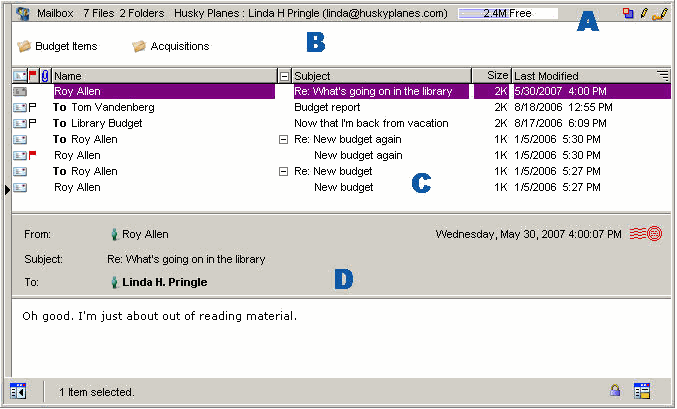Open the Budget Items folder
Viewport: 677px width, 409px height.
(x=63, y=46)
